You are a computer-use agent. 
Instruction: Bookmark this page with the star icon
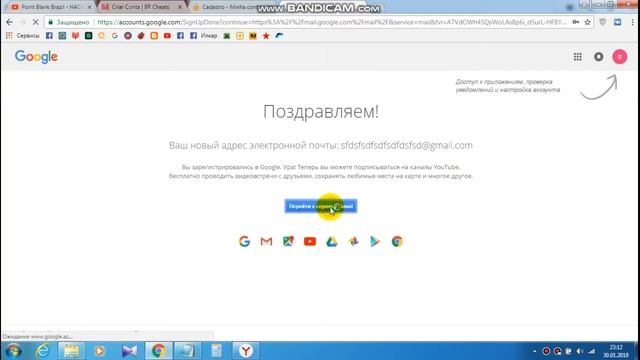(587, 22)
